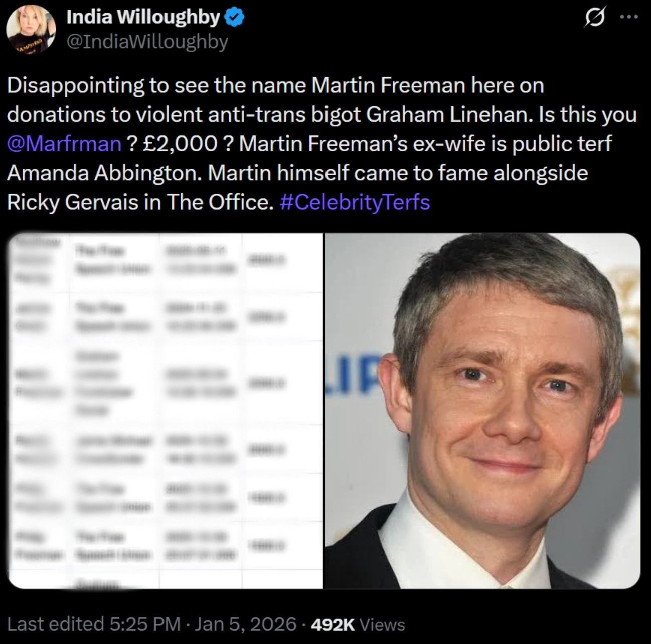
Task: Click the 5:25 PM timestamp
Action: pos(144,624)
